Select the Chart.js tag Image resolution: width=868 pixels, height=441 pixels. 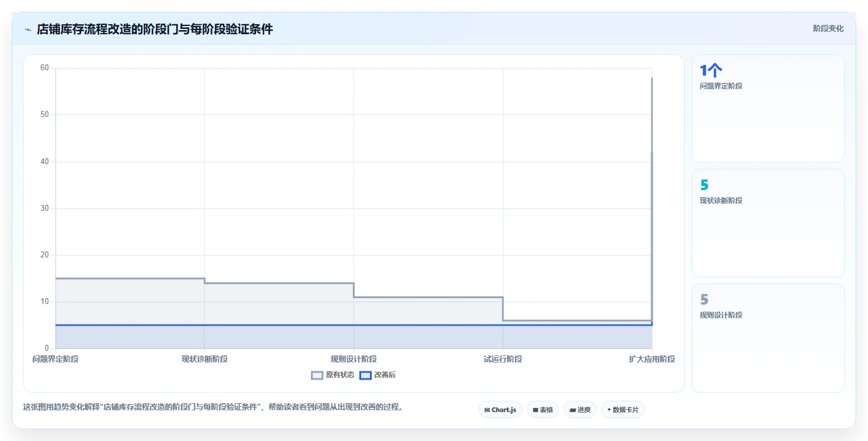pyautogui.click(x=500, y=409)
